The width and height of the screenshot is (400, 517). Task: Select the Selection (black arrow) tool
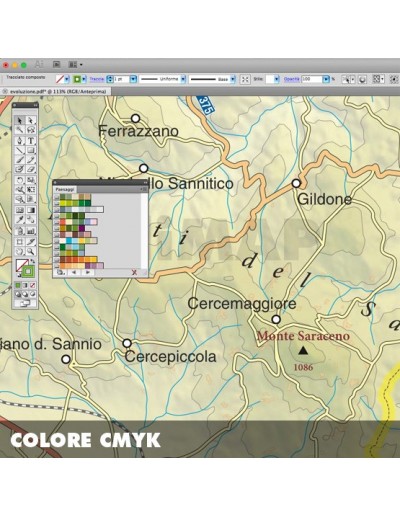click(20, 120)
